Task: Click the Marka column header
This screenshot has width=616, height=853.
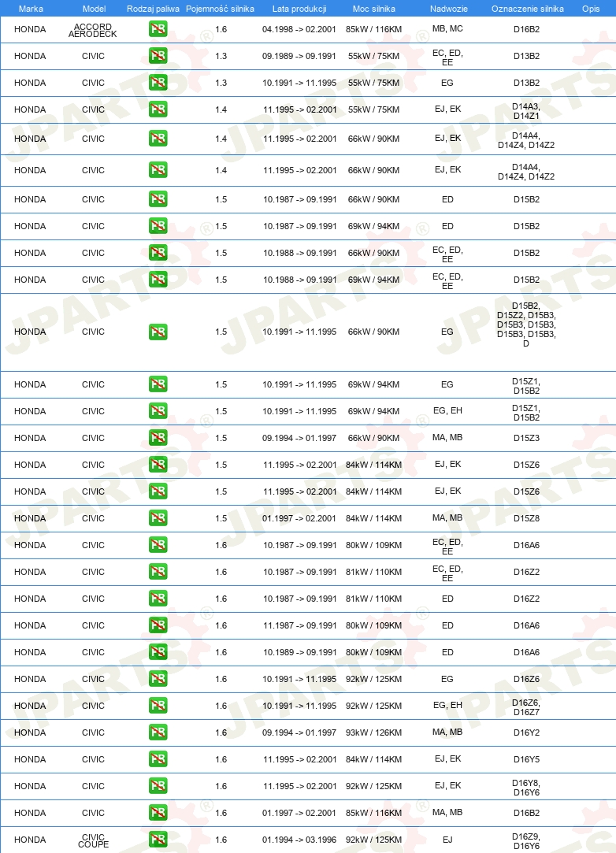Action: pos(31,9)
